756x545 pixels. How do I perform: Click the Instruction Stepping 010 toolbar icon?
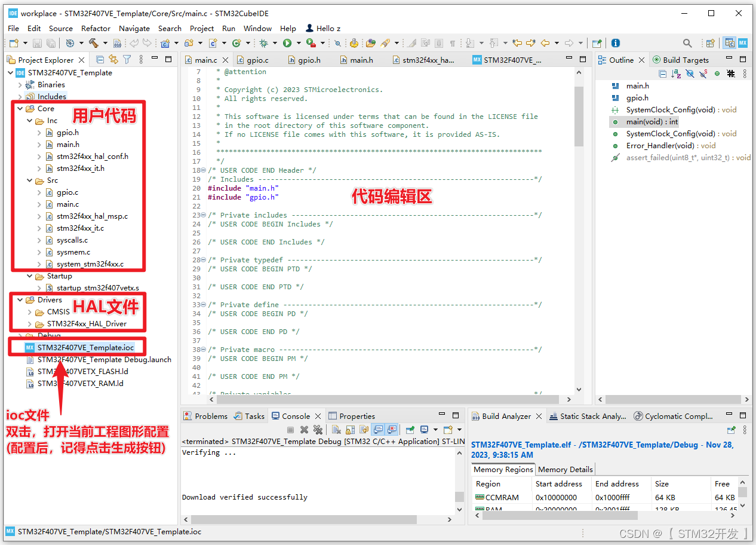(117, 43)
